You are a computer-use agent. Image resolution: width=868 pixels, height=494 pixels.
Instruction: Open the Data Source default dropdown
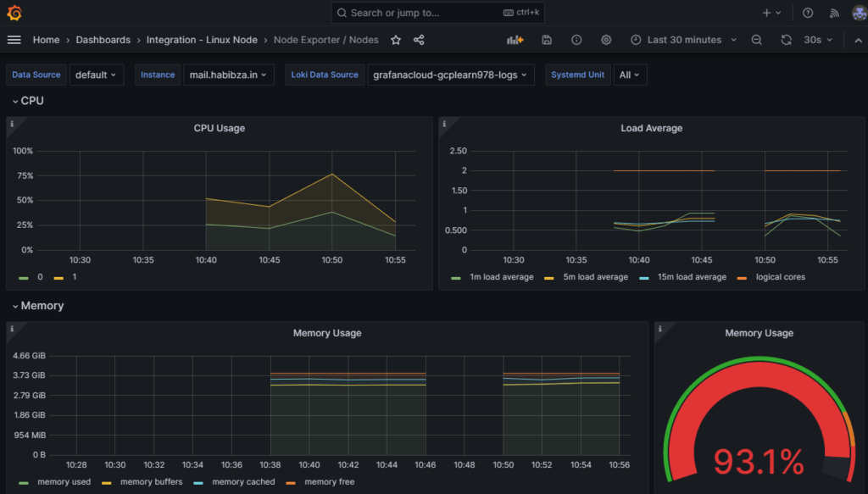click(97, 75)
